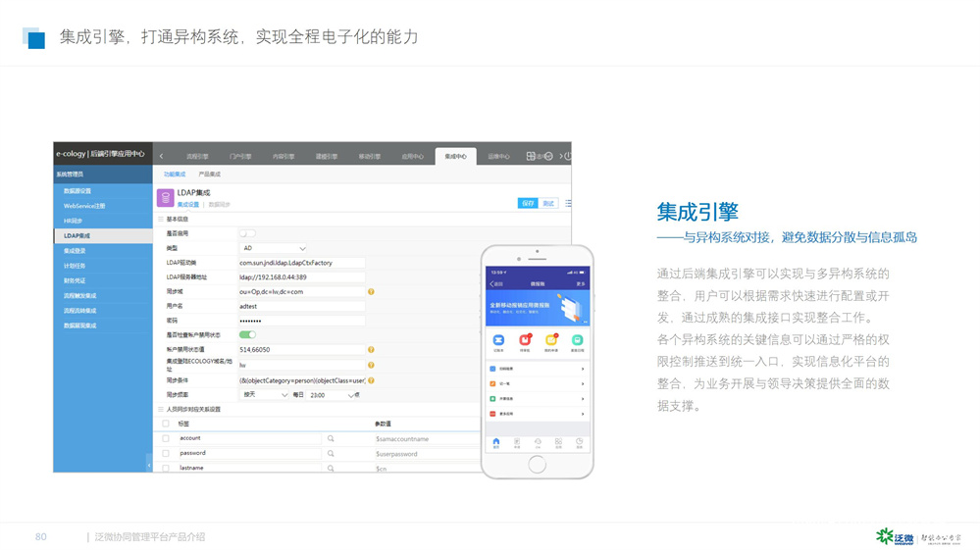Toggle the 是否启用 switch
The width and height of the screenshot is (980, 550).
coord(247,233)
